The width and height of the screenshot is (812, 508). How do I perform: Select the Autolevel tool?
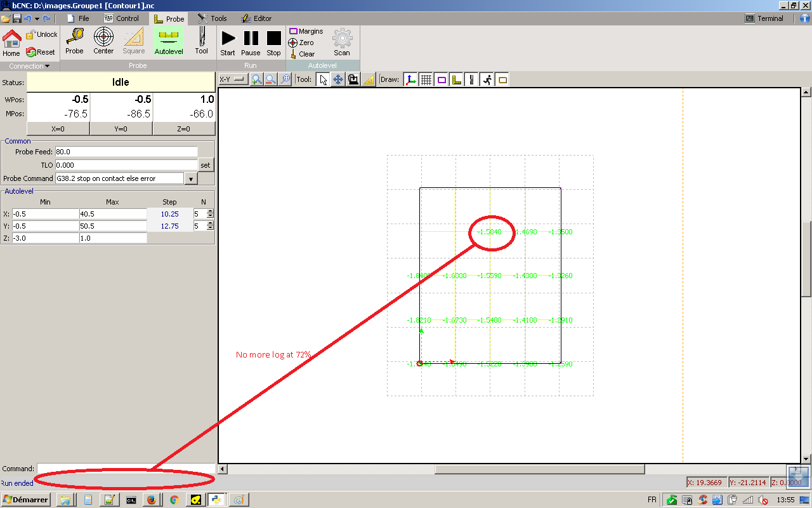coord(169,41)
